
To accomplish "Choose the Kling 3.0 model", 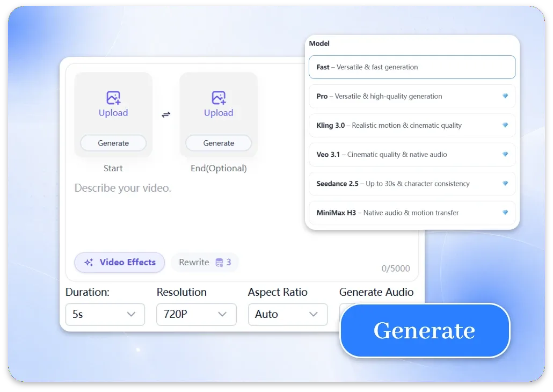I will pos(412,125).
